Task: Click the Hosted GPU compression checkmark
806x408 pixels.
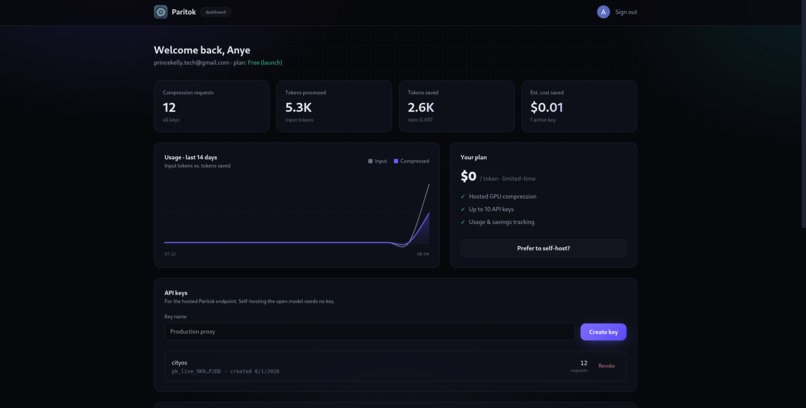Action: point(463,196)
